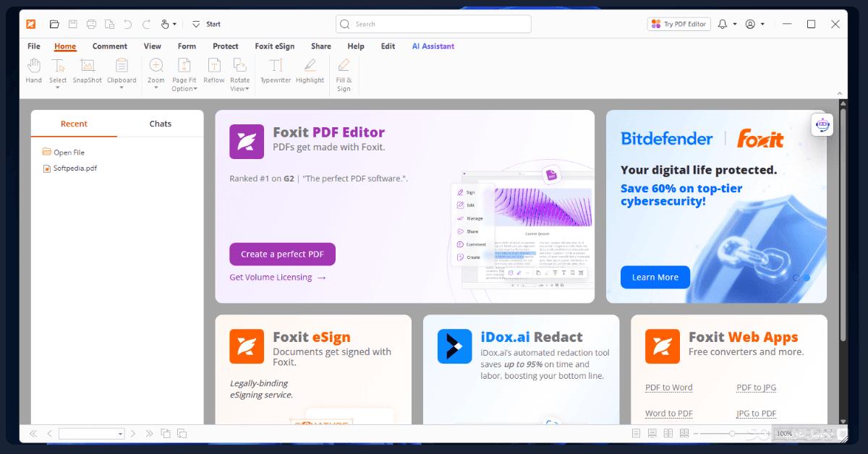
Task: Expand the Zoom dropdown arrow
Action: click(x=156, y=88)
